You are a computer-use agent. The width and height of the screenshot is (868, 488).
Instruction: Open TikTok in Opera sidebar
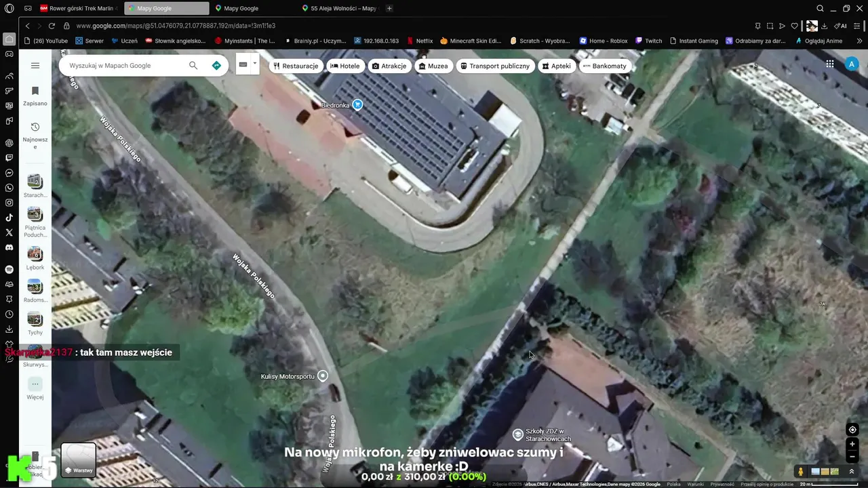(x=9, y=218)
